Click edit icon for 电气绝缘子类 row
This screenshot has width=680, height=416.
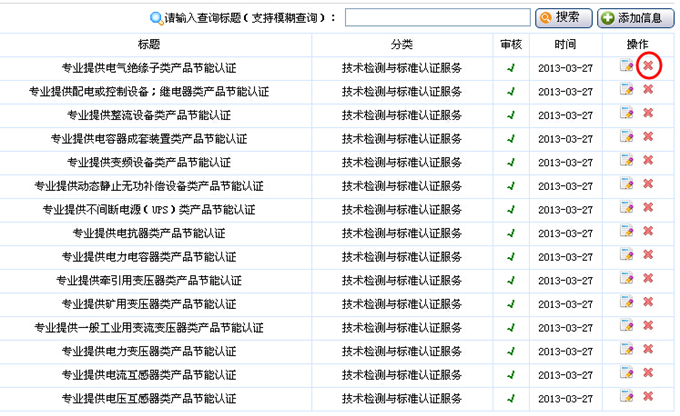coord(627,66)
